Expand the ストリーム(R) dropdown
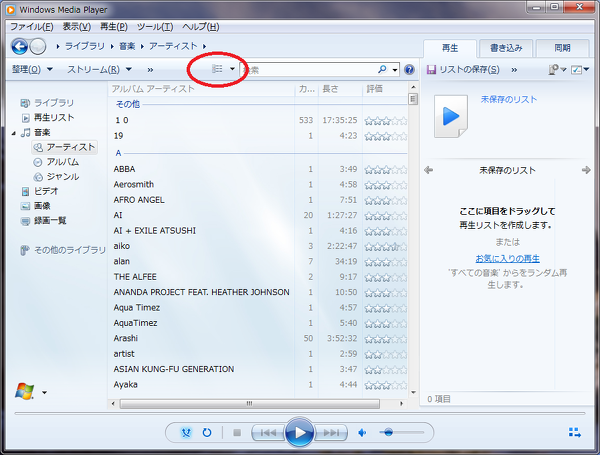 click(x=99, y=70)
